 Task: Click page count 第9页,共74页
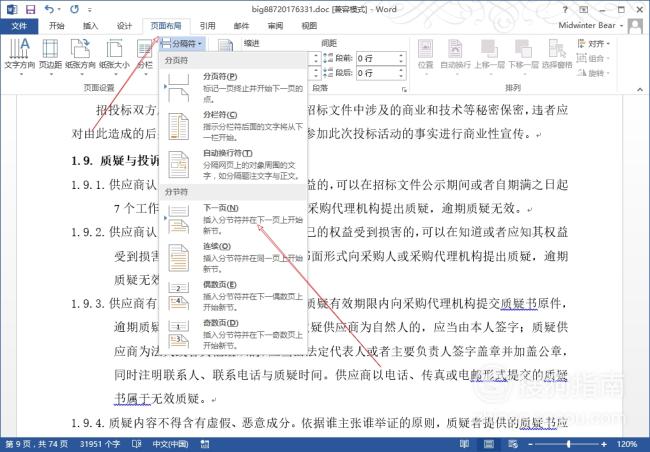[x=37, y=444]
